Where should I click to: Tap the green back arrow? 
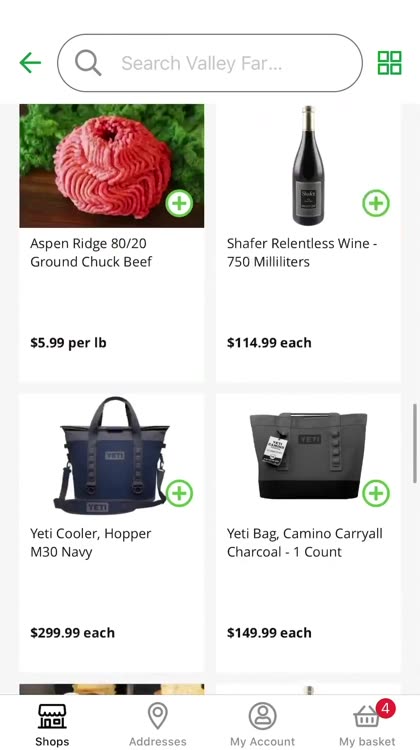point(30,63)
